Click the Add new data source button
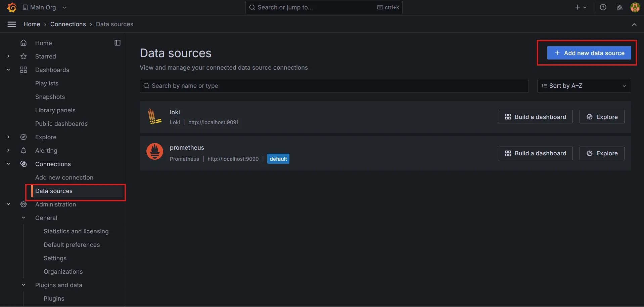 coord(589,53)
